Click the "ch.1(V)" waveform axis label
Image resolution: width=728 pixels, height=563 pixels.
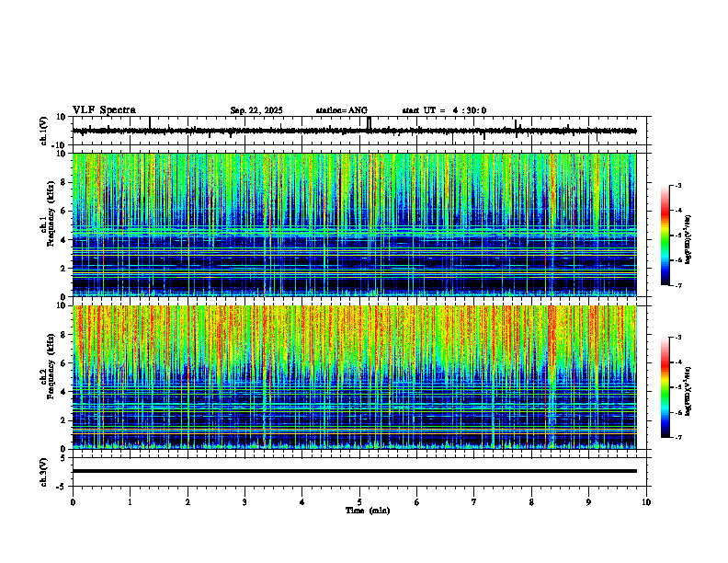44,131
